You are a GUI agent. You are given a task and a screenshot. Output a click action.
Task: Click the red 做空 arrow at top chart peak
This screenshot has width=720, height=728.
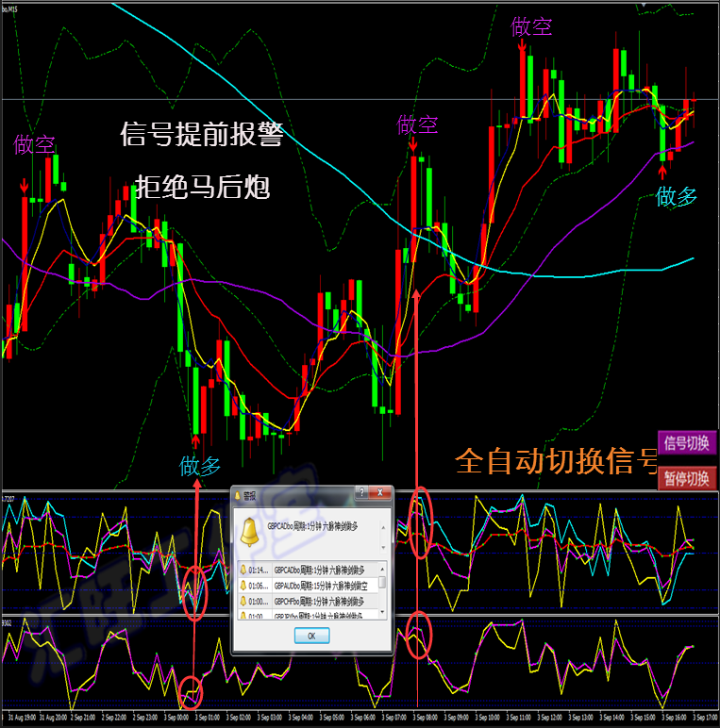(523, 45)
